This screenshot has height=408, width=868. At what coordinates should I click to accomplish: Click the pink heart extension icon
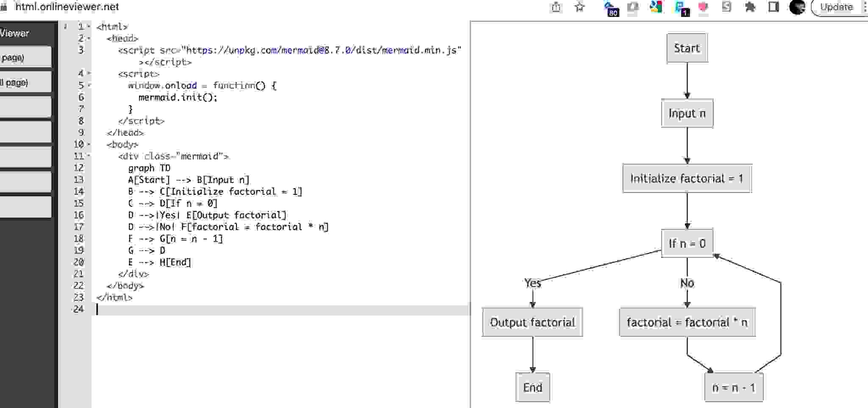coord(703,7)
